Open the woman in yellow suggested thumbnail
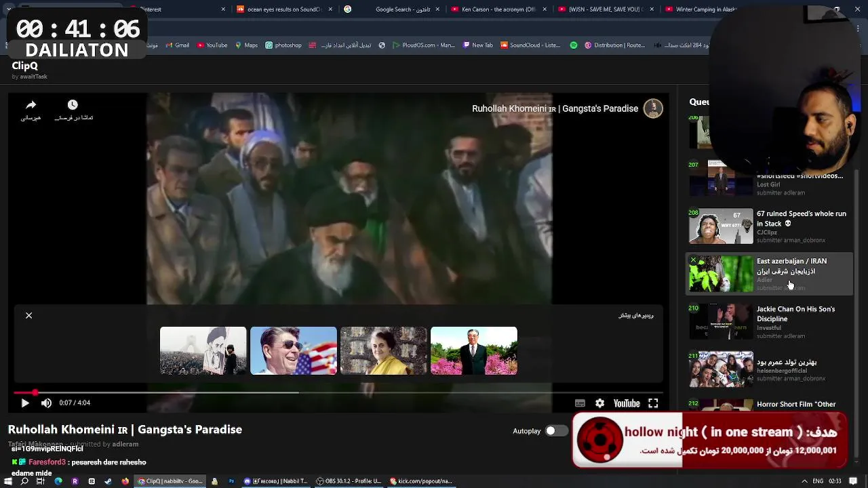This screenshot has height=488, width=868. tap(384, 351)
